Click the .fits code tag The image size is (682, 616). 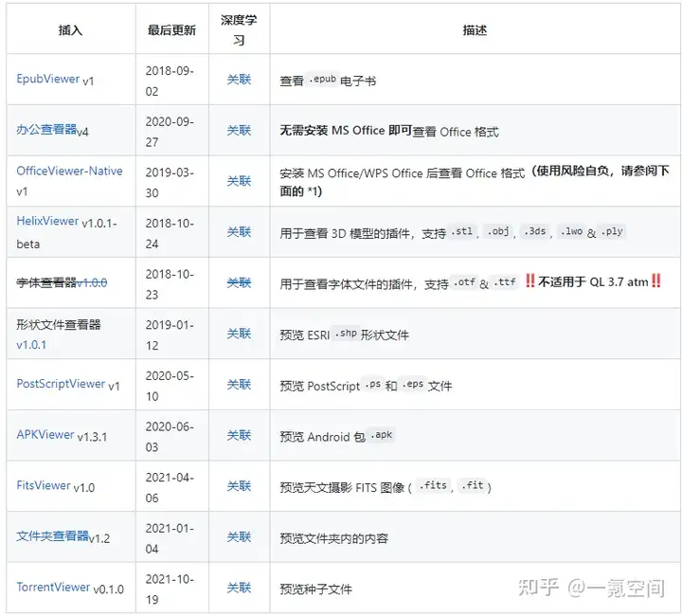[433, 485]
